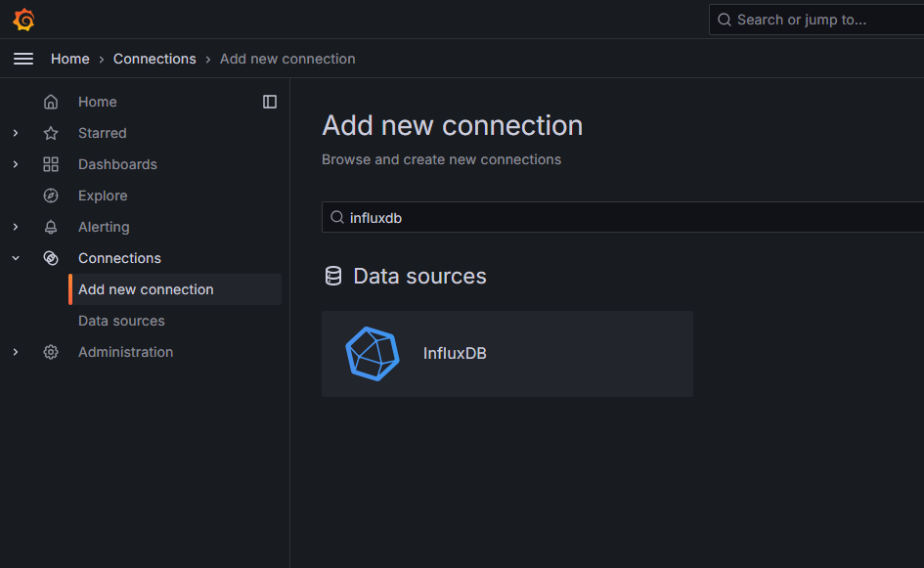Click the Grafana logo icon

(x=23, y=20)
